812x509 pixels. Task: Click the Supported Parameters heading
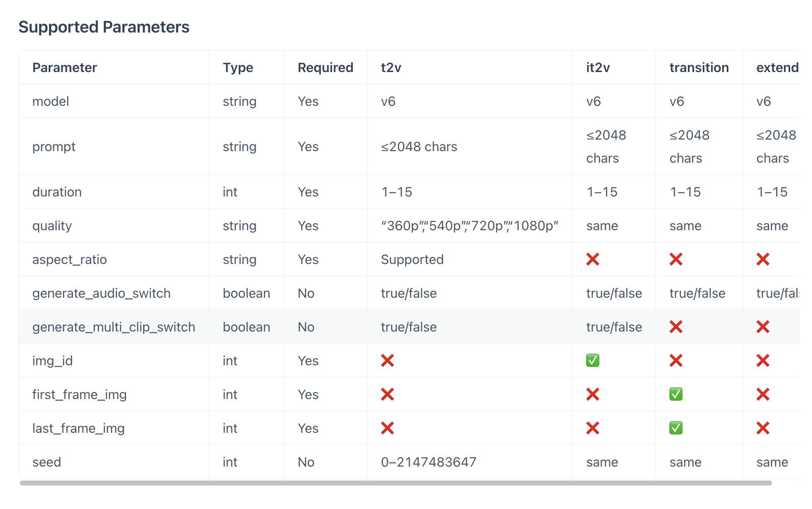[x=104, y=27]
